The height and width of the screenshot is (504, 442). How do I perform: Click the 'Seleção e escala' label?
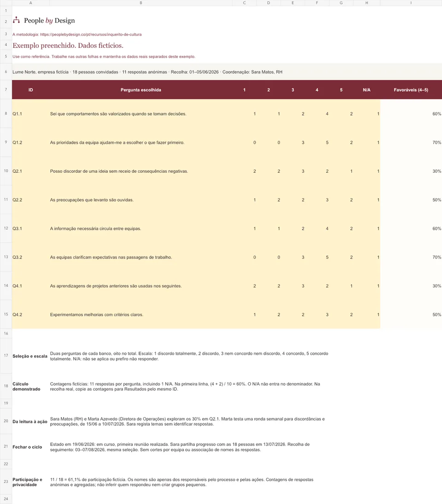point(30,356)
